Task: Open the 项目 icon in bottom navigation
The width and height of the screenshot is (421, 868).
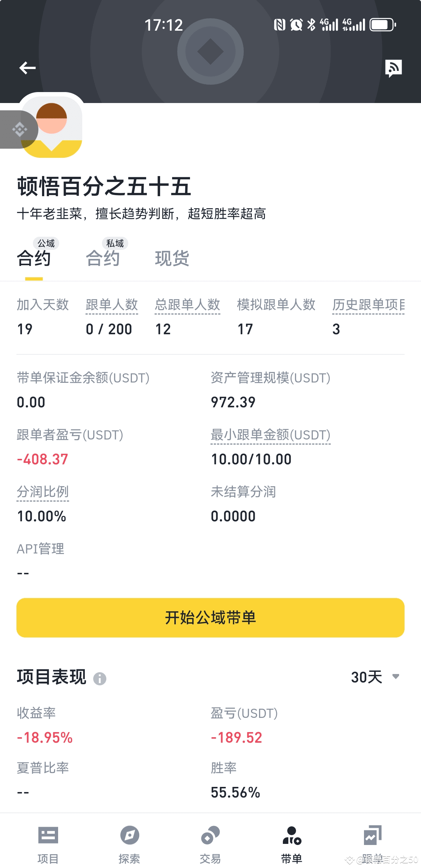Action: tap(48, 836)
